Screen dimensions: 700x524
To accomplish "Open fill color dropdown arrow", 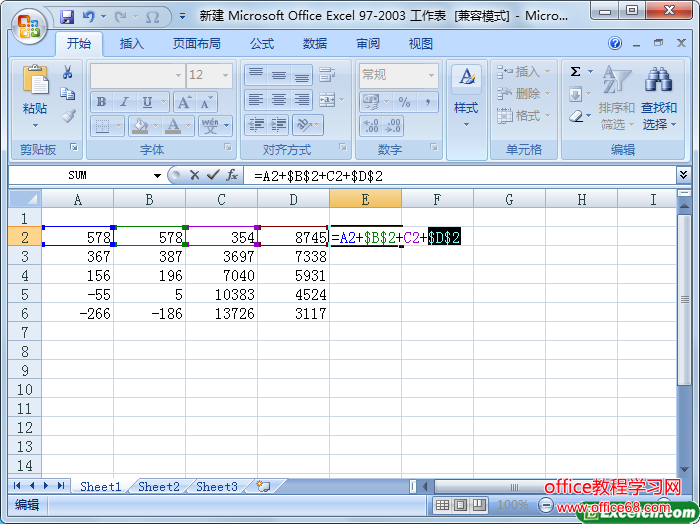I will click(x=155, y=126).
